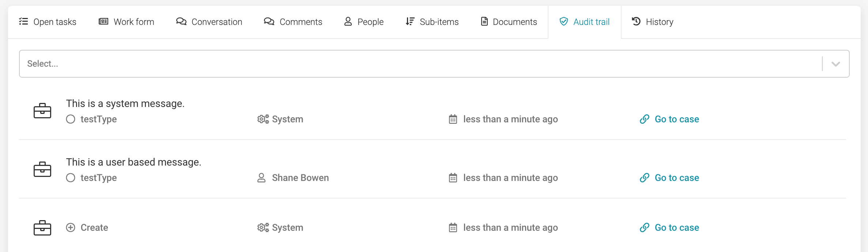Click the calendar icon in the Create row
Viewport: 868px width, 252px height.
pyautogui.click(x=453, y=228)
